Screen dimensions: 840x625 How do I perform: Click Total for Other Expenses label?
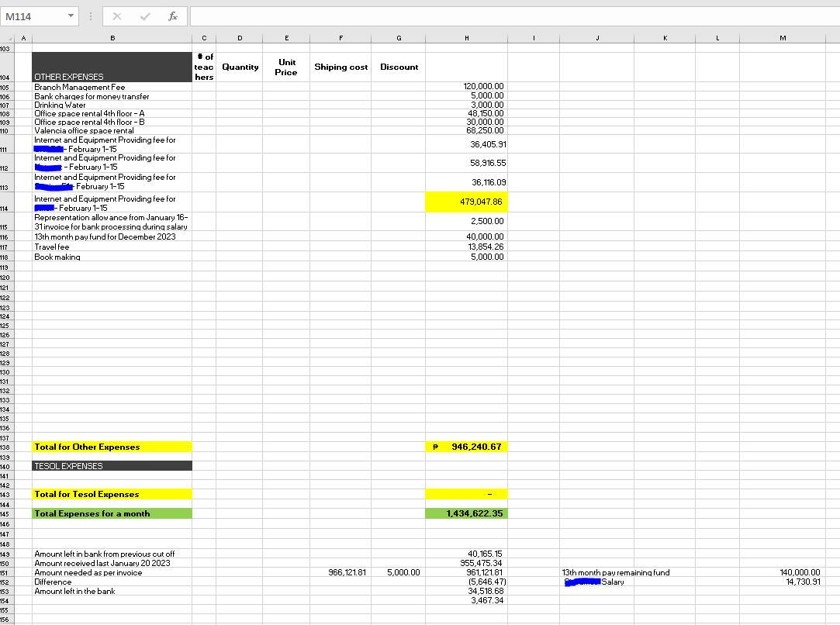click(x=112, y=447)
